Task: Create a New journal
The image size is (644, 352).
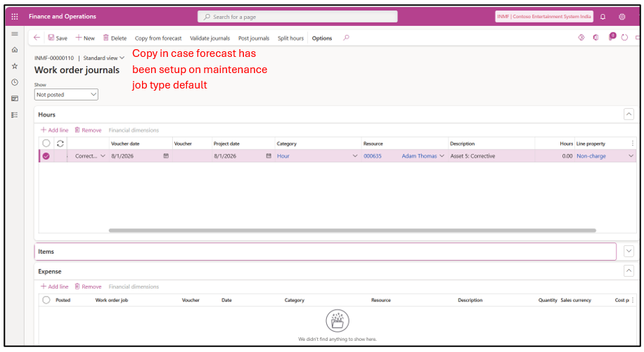Action: 85,38
